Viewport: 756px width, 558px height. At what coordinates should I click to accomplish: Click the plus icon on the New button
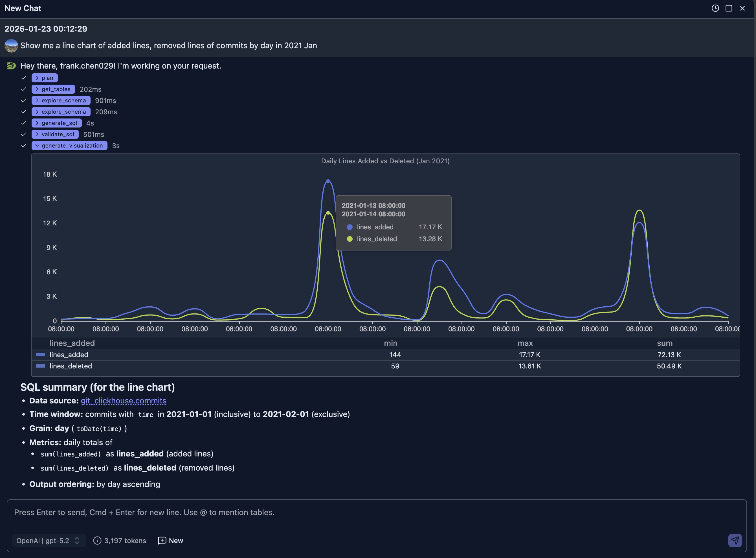162,541
